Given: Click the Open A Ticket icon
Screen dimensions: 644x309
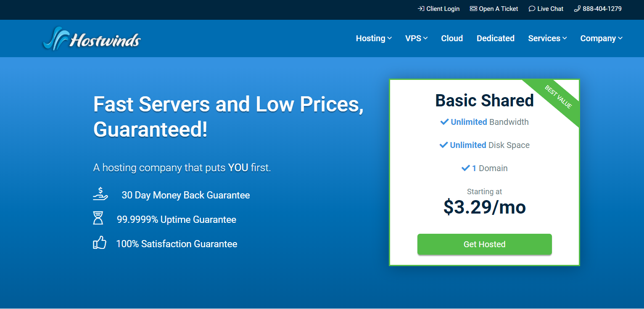Looking at the screenshot, I should 473,9.
